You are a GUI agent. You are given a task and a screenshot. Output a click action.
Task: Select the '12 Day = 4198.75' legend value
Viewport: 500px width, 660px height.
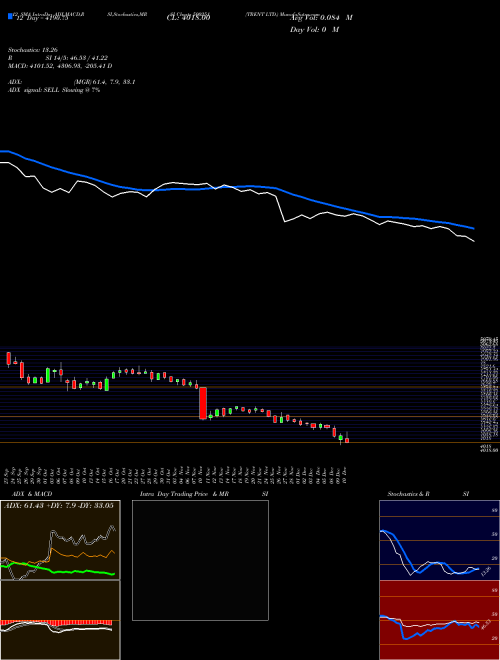(x=42, y=19)
